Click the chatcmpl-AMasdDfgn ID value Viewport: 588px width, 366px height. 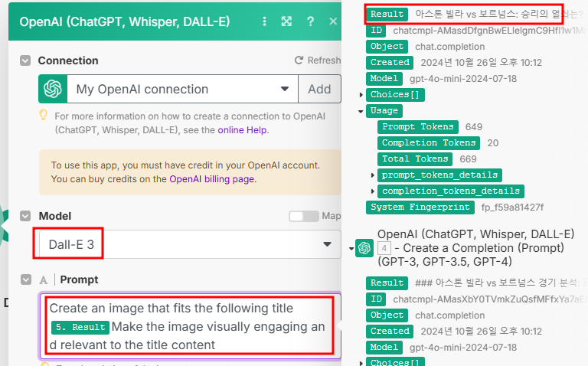tap(488, 31)
